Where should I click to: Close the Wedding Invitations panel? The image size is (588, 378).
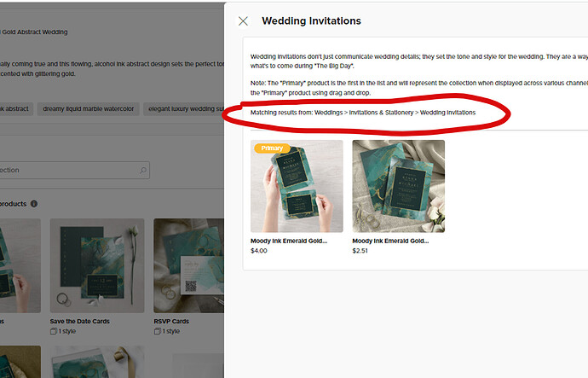[x=243, y=21]
